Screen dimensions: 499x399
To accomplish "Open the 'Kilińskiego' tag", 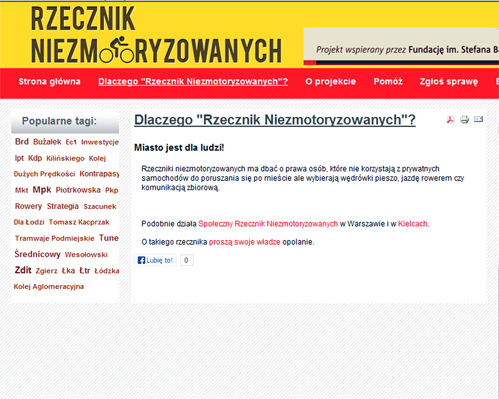I will click(x=65, y=158).
